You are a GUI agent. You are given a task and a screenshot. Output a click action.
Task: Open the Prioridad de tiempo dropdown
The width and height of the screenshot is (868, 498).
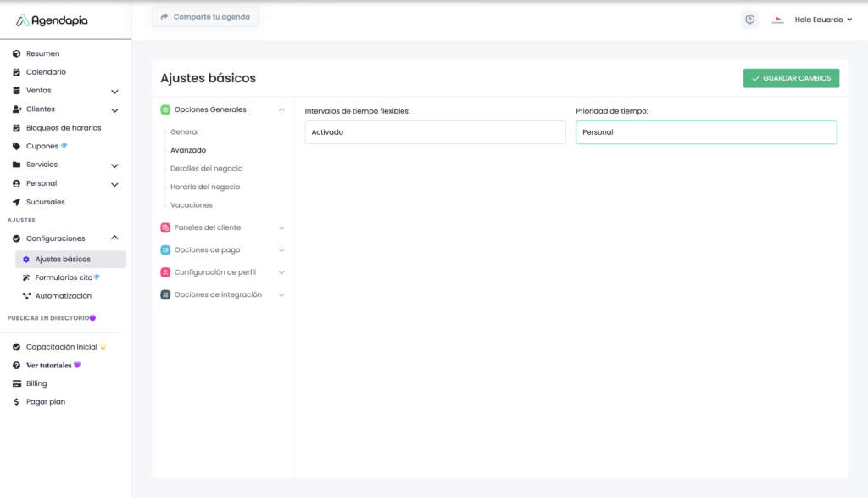[705, 132]
